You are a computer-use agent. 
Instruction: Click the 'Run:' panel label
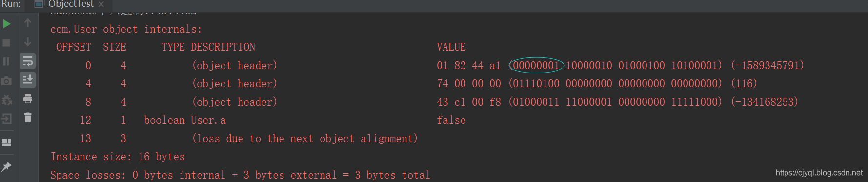11,4
